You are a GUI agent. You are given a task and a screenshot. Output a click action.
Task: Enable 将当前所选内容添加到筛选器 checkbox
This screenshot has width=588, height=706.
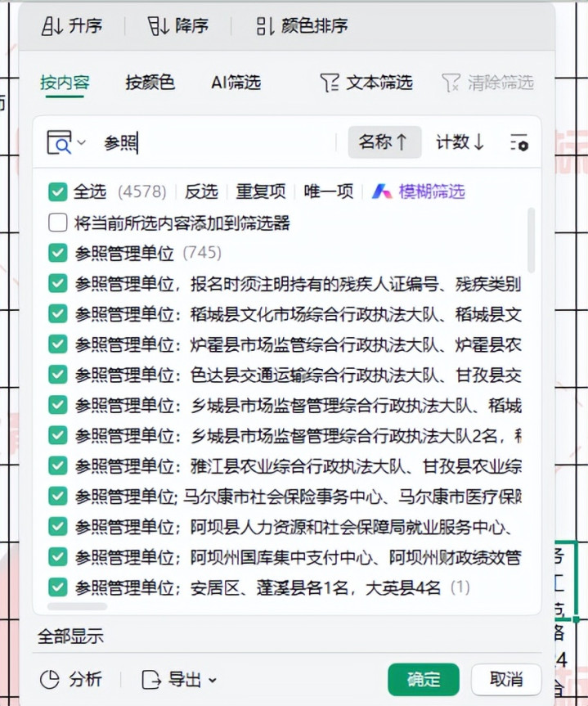point(57,223)
